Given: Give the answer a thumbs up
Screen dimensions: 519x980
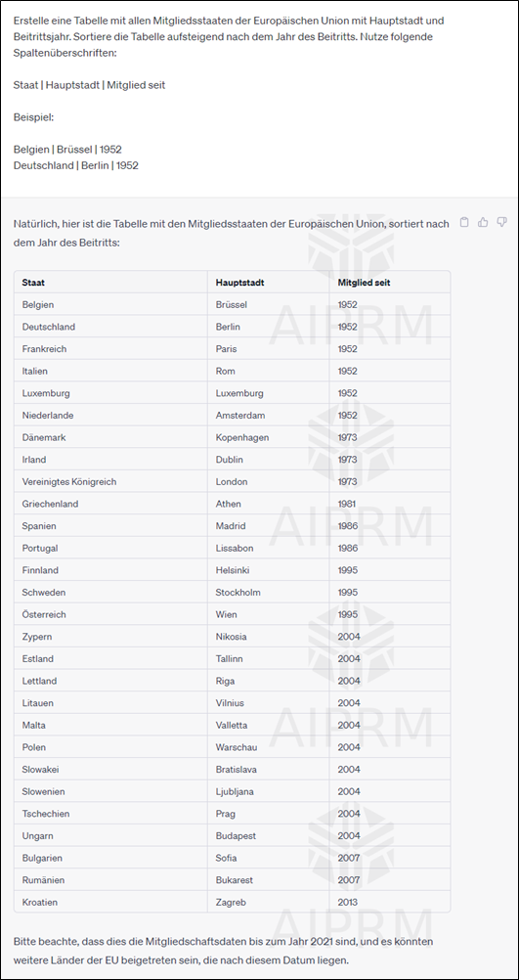Looking at the screenshot, I should point(483,222).
